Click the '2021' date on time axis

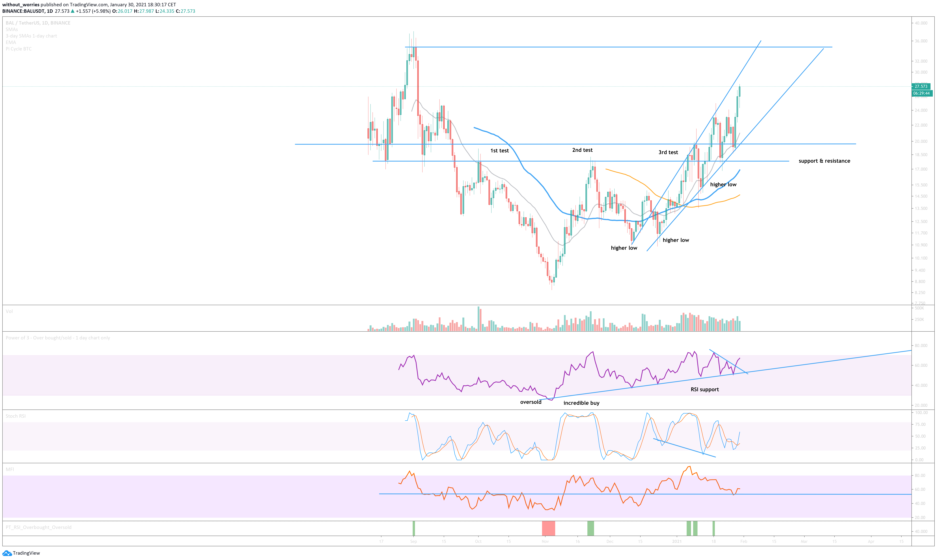pos(677,542)
